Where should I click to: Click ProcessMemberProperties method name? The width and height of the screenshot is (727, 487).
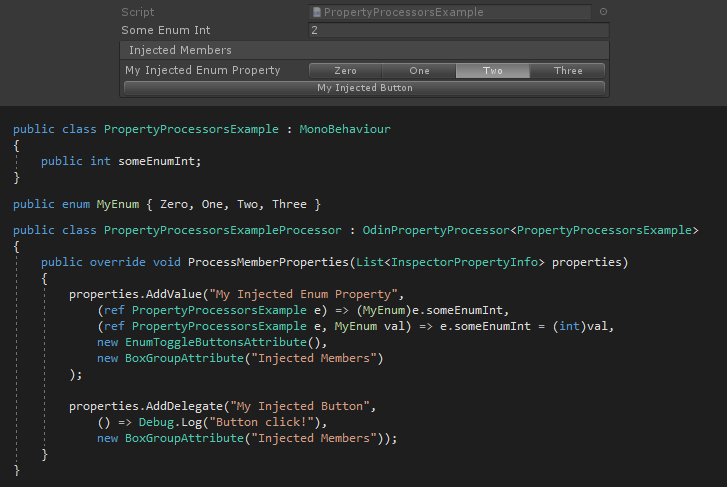(268, 262)
